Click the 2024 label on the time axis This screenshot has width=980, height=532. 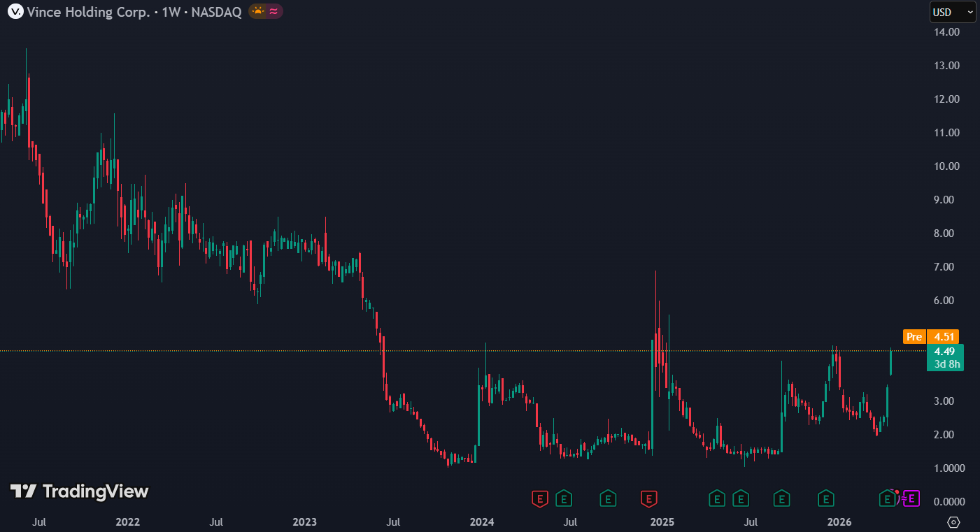[482, 522]
